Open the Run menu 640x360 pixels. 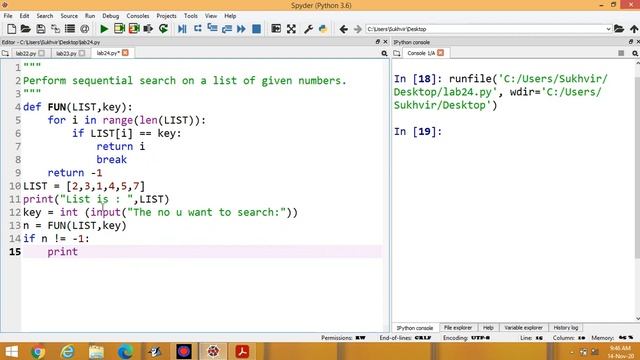click(x=90, y=16)
